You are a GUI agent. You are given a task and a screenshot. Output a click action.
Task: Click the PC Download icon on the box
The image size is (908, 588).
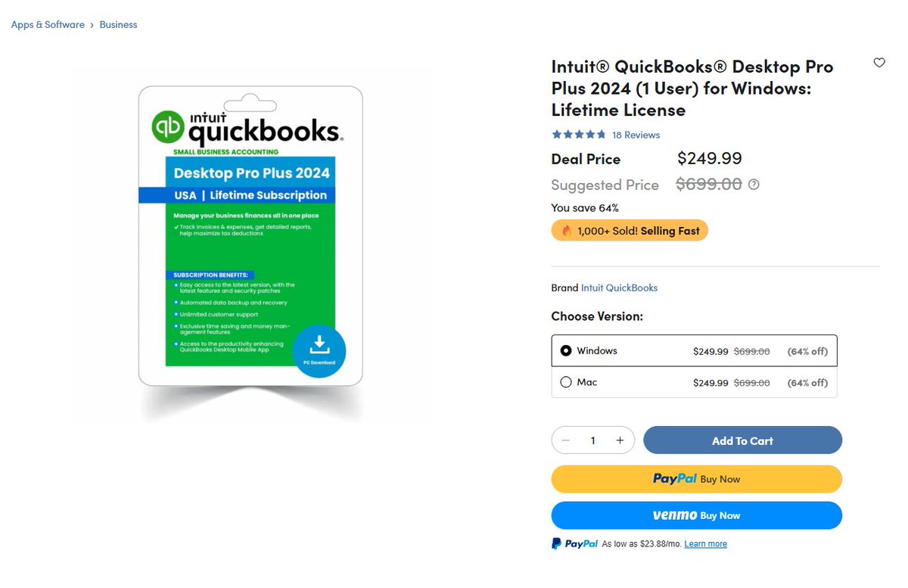(x=318, y=350)
